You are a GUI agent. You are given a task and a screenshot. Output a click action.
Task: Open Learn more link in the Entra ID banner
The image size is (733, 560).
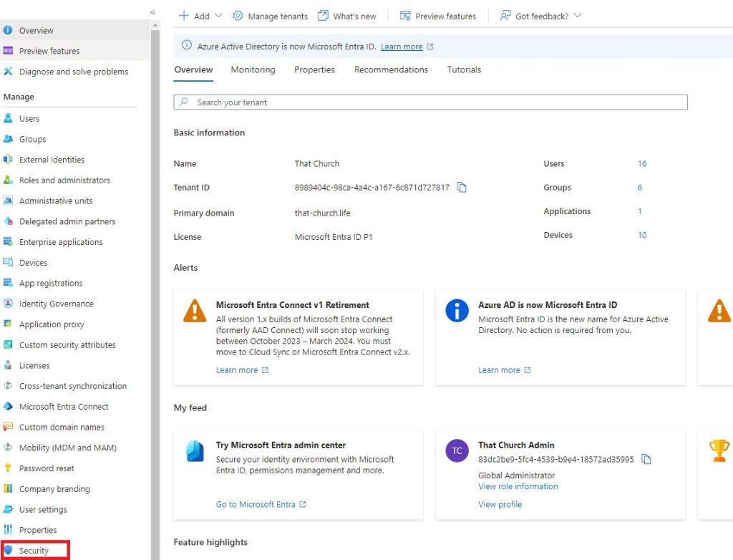[402, 47]
